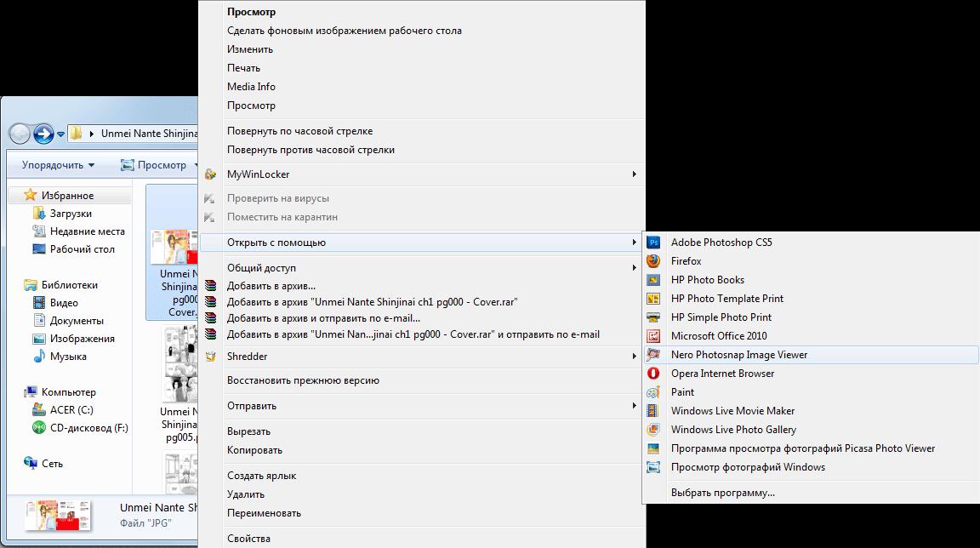
Task: Click the Nero Photosnap Image Viewer icon
Action: pos(653,355)
